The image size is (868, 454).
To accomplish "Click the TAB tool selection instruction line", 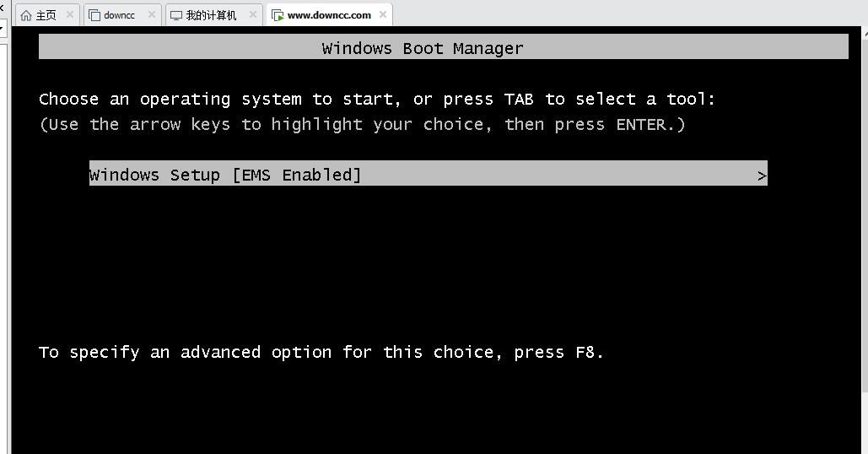I will (x=377, y=100).
